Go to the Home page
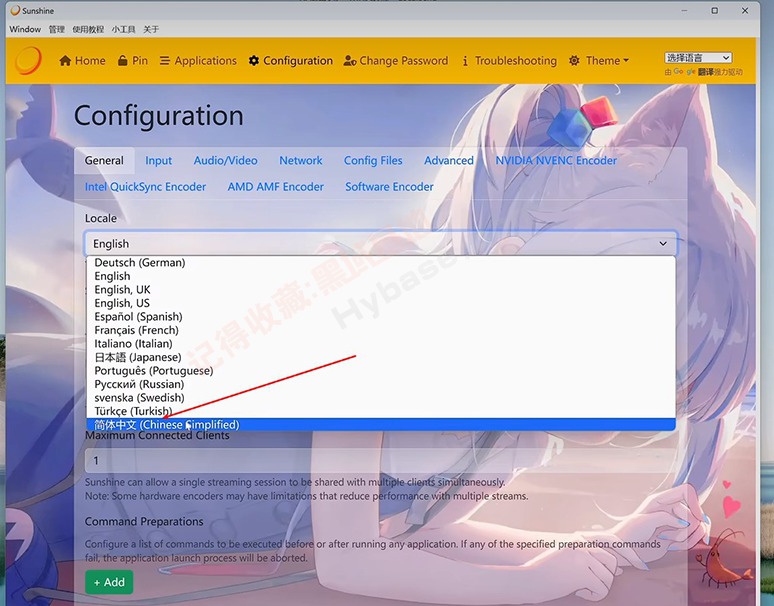This screenshot has height=606, width=774. coord(82,61)
